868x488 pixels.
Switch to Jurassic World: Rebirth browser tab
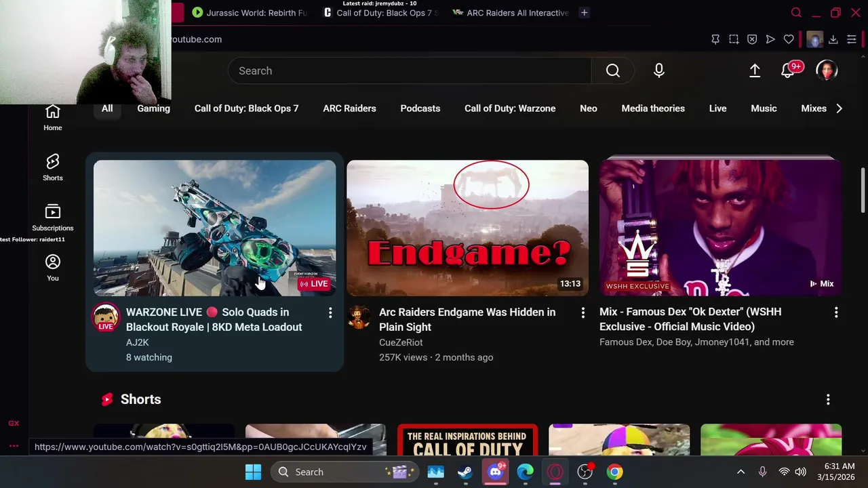pyautogui.click(x=248, y=12)
